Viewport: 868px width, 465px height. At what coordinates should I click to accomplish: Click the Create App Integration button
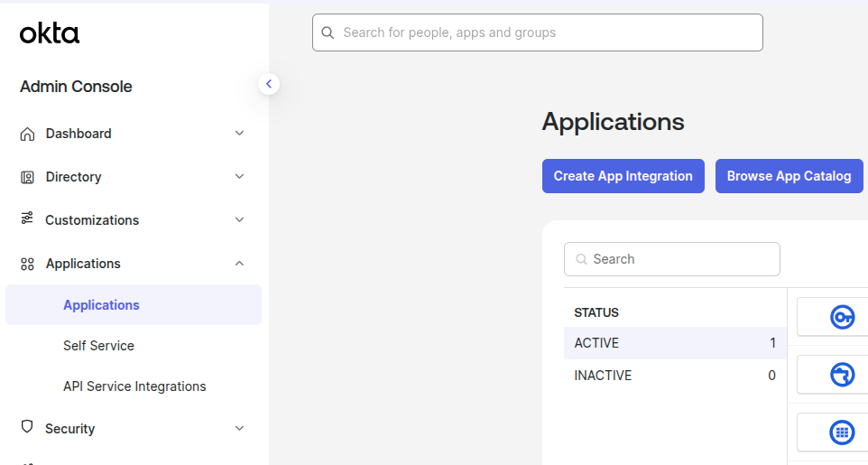[623, 176]
